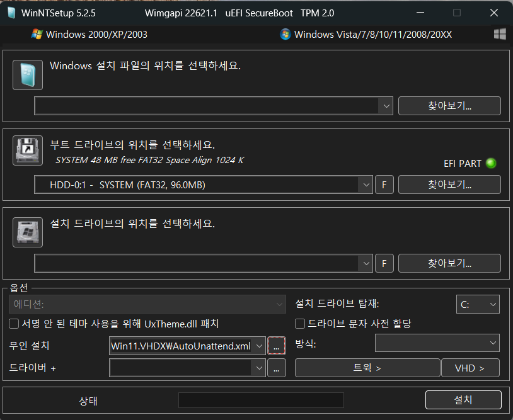Image resolution: width=513 pixels, height=420 pixels.
Task: Browse (찾아보기) for Windows installation files
Action: 449,106
